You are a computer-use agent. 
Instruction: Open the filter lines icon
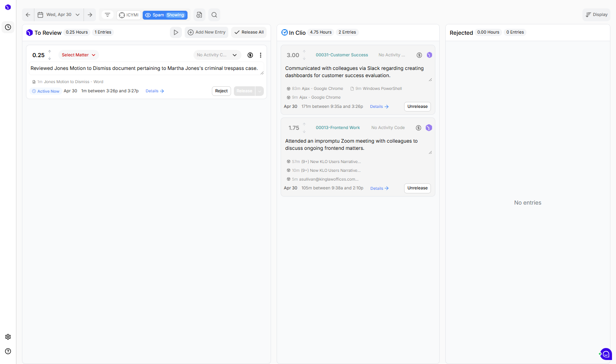[108, 15]
